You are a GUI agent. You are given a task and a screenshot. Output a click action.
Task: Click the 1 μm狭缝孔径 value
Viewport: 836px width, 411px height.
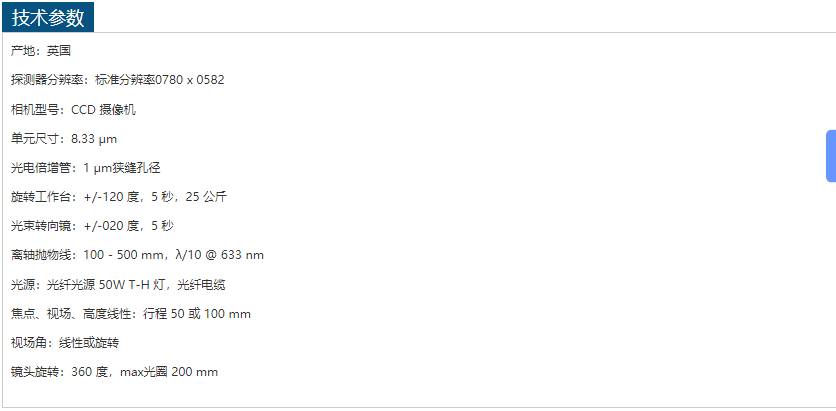tap(122, 168)
